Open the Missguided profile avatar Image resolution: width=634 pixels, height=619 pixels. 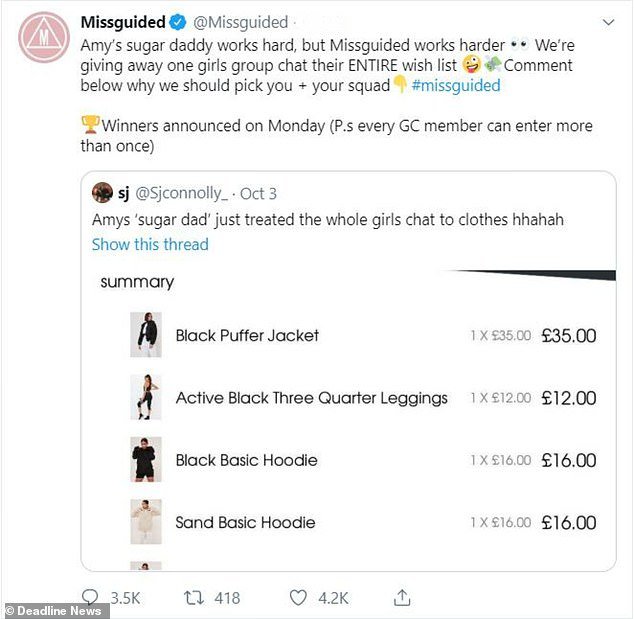point(44,37)
